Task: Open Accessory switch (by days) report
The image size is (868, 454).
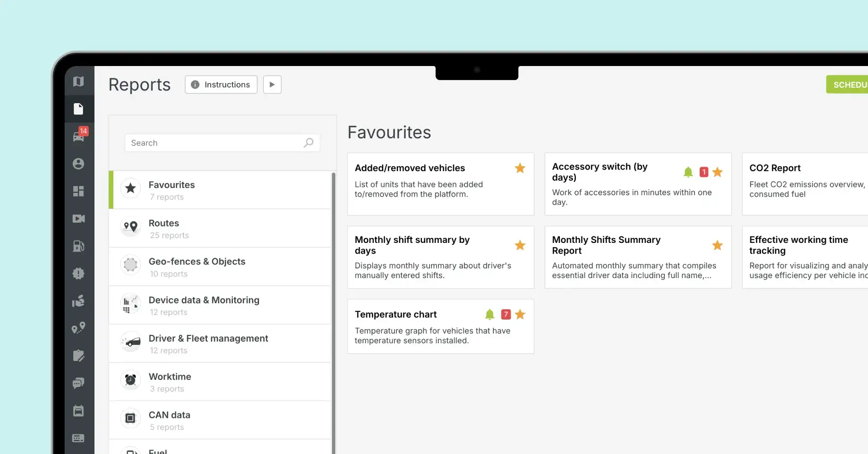Action: (638, 184)
